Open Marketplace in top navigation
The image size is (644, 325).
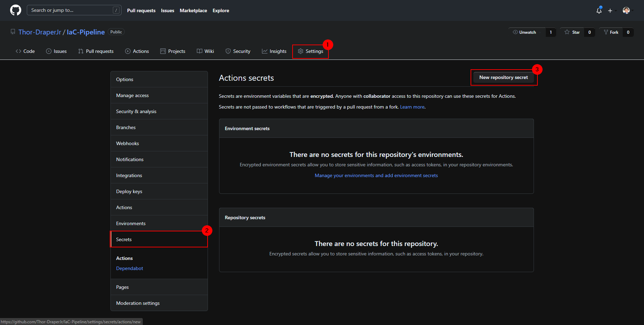[x=193, y=10]
